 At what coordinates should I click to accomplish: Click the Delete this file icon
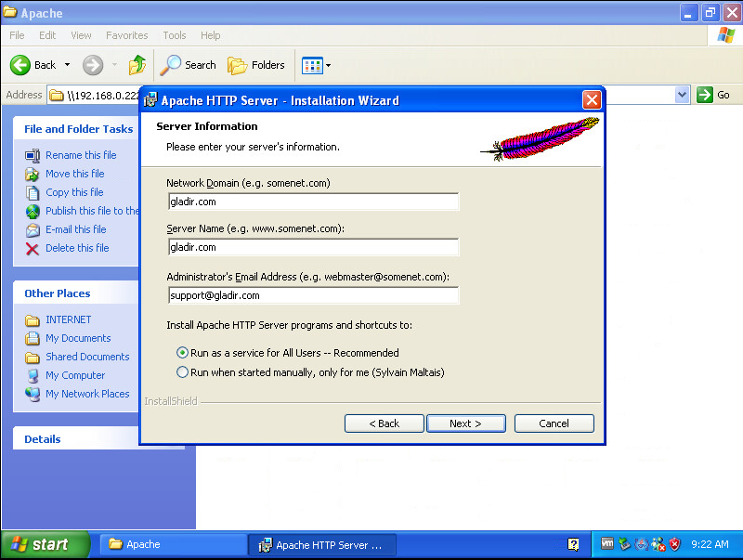33,248
